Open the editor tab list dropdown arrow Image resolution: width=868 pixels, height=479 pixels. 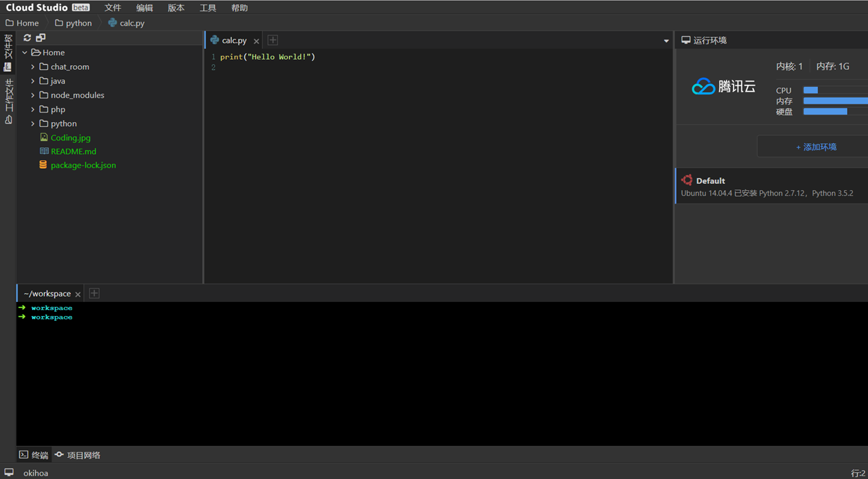(x=666, y=41)
